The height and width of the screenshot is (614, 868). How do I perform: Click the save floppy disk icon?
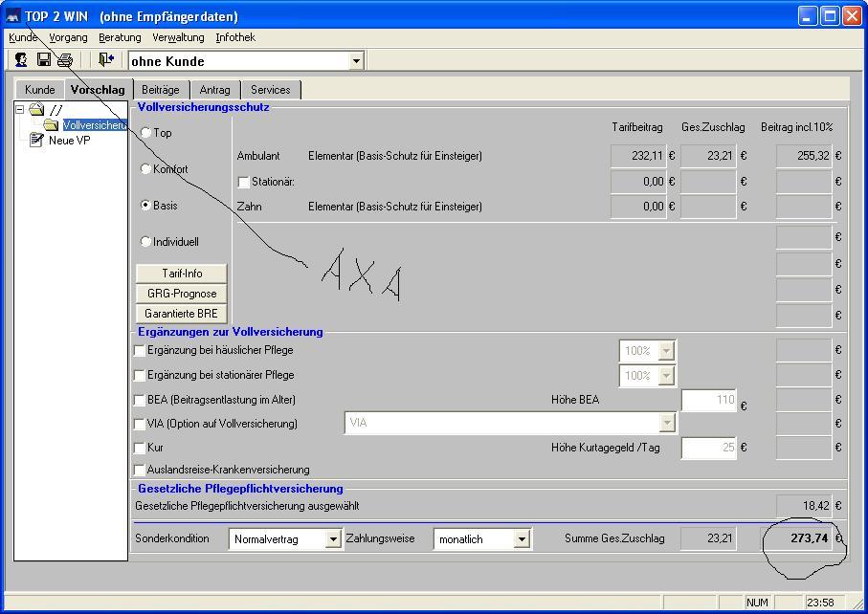coord(44,60)
